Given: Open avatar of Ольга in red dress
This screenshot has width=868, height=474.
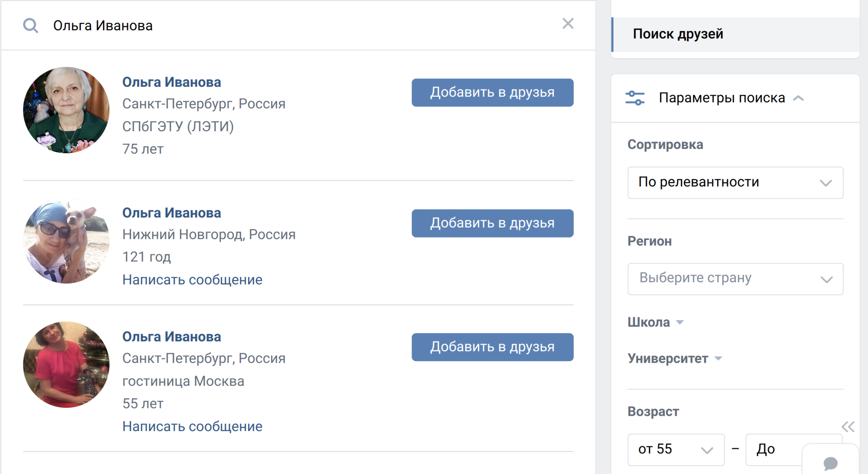Looking at the screenshot, I should click(66, 365).
